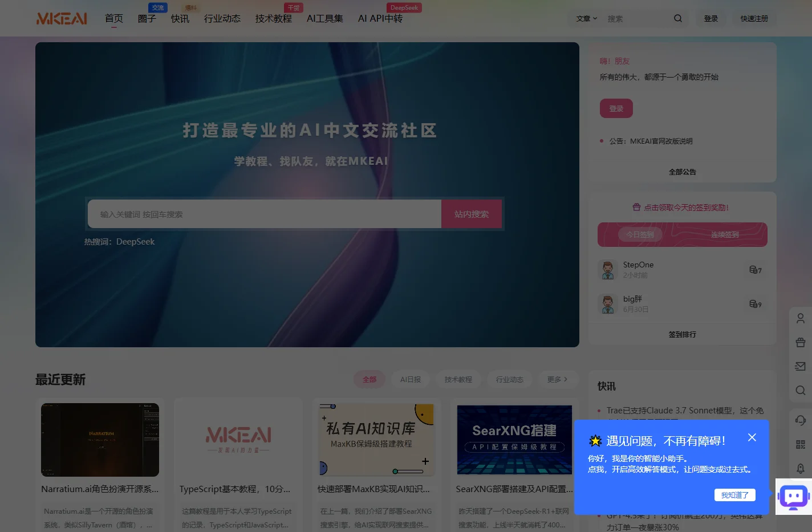Open the AI API中转 nav item
This screenshot has width=812, height=532.
tap(380, 19)
